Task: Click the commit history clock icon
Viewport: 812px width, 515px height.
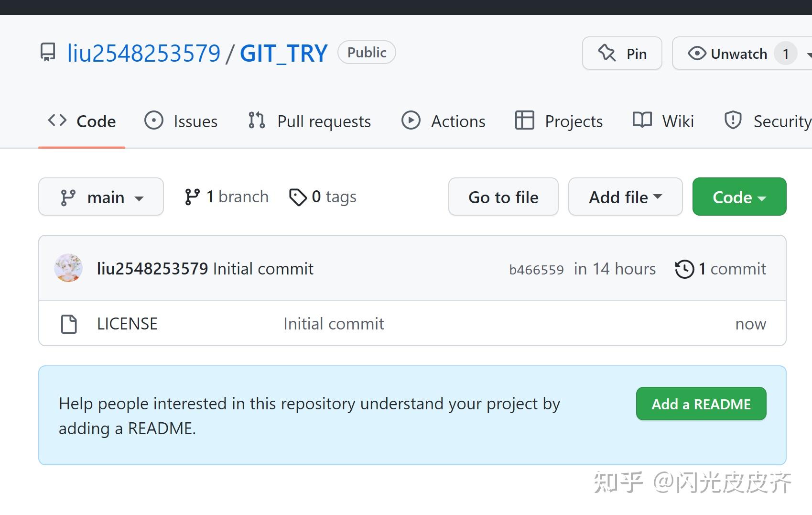Action: [684, 269]
